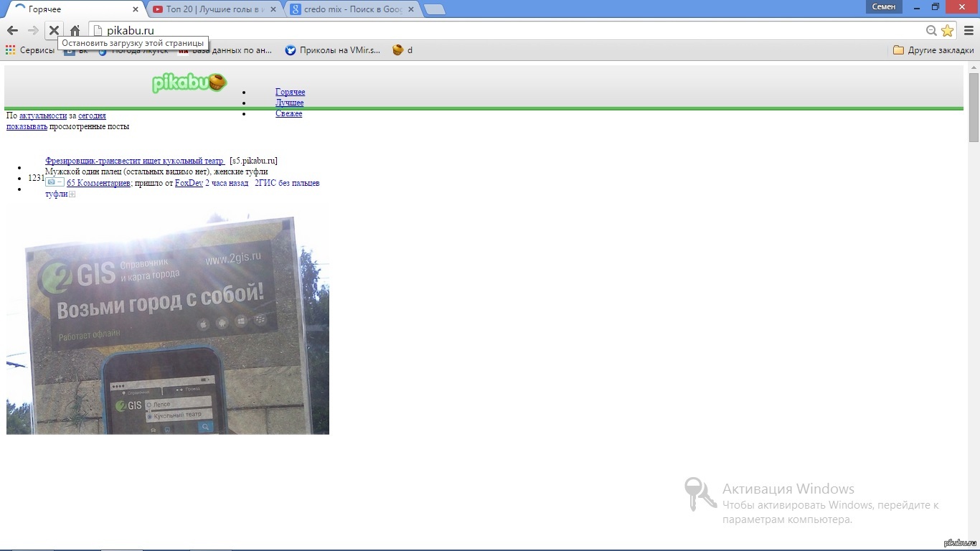The image size is (980, 551).
Task: Click the туфли tag
Action: (x=56, y=194)
